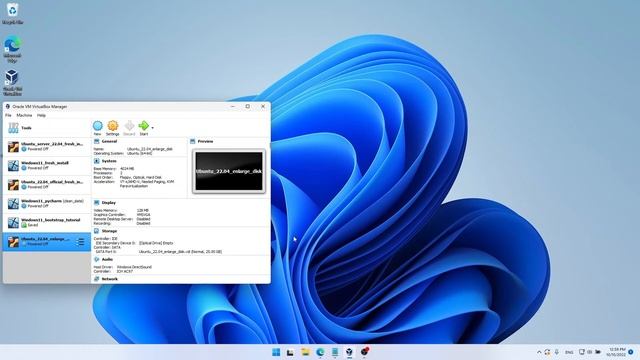
Task: Click the New virtual machine toolbar icon
Action: point(98,128)
